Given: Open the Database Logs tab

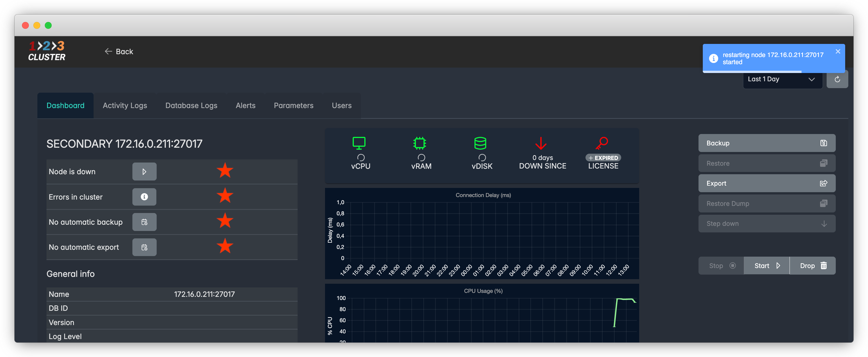Looking at the screenshot, I should click(191, 106).
